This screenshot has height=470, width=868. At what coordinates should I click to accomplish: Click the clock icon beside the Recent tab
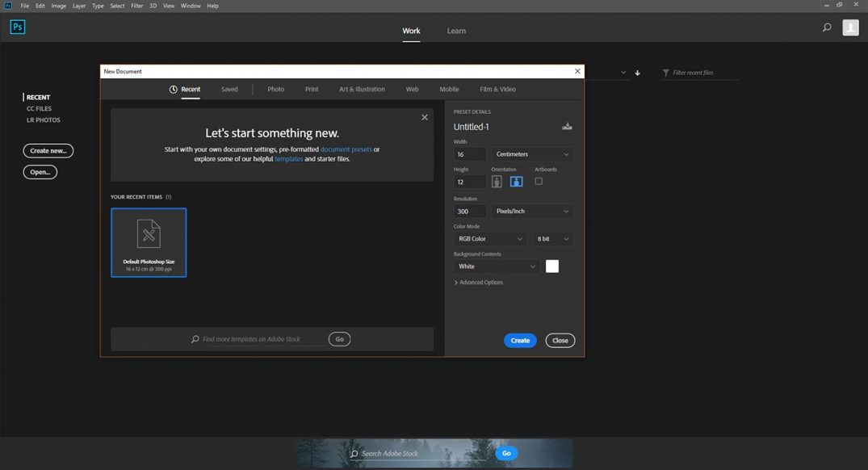(172, 89)
